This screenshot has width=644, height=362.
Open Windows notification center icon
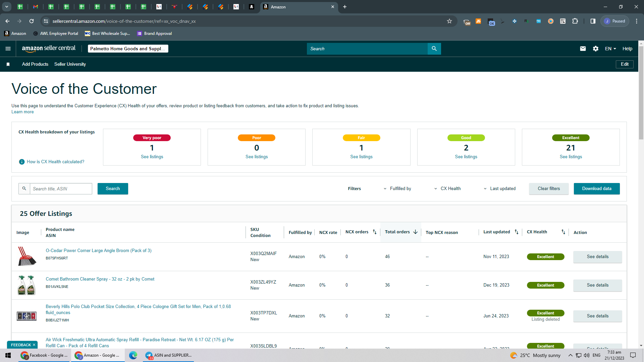pyautogui.click(x=633, y=355)
